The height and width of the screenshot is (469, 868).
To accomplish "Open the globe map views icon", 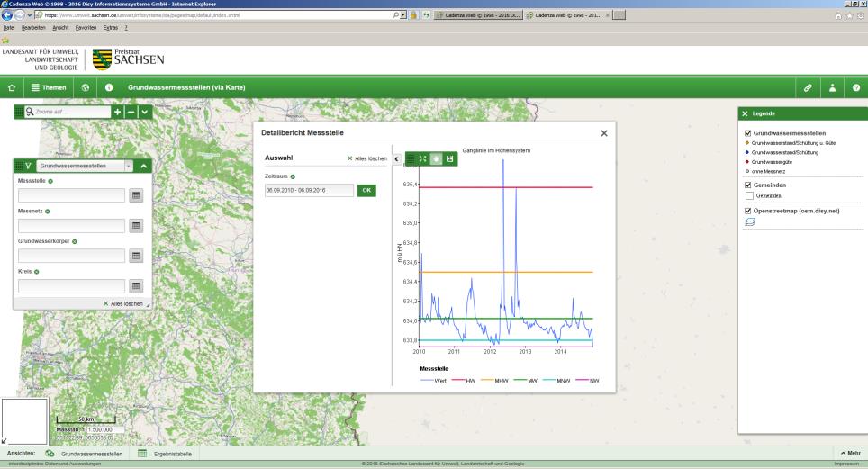I will pyautogui.click(x=86, y=86).
